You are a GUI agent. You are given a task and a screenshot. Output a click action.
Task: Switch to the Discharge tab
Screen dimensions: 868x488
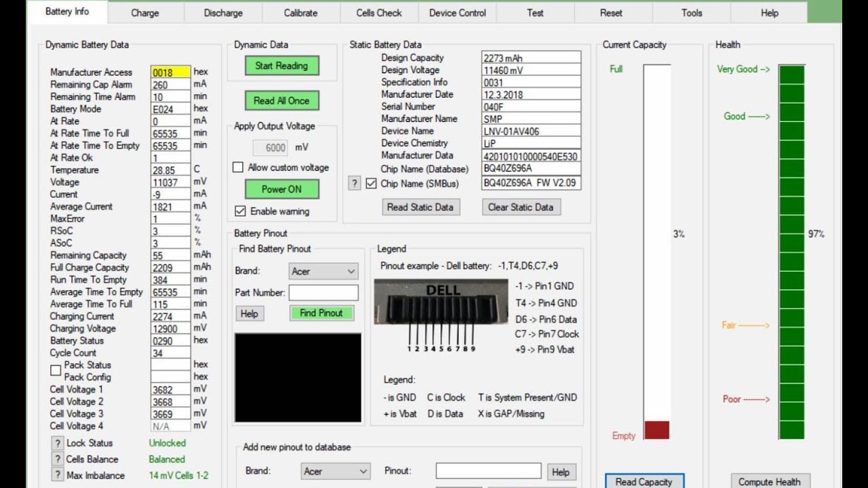coord(223,13)
